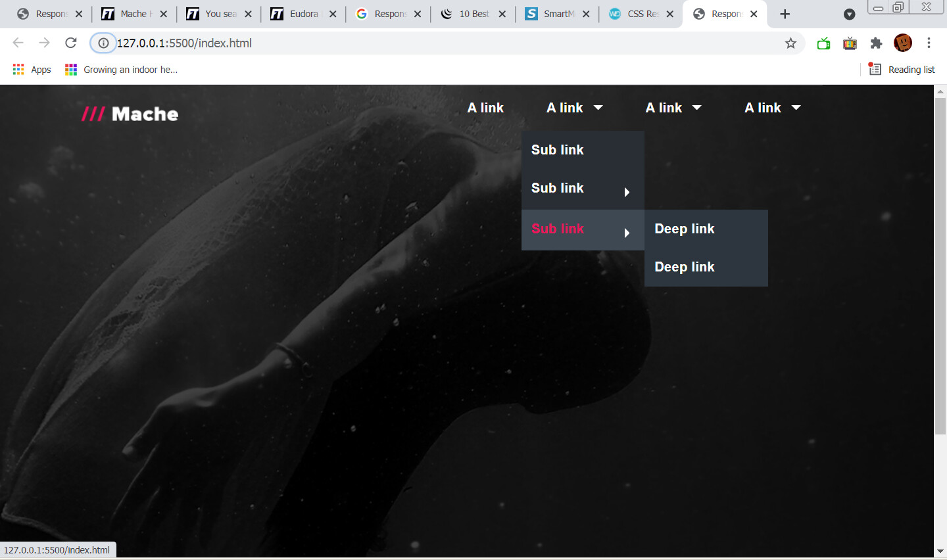Go back using the browser back arrow

point(18,43)
